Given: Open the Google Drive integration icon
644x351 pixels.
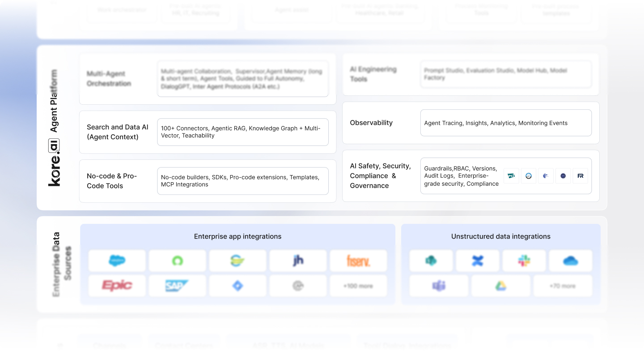Looking at the screenshot, I should pos(501,285).
